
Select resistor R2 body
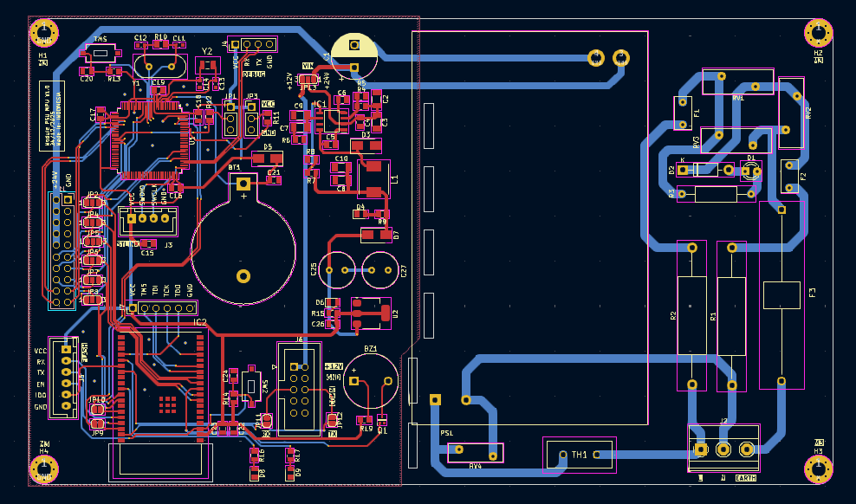[x=691, y=316]
